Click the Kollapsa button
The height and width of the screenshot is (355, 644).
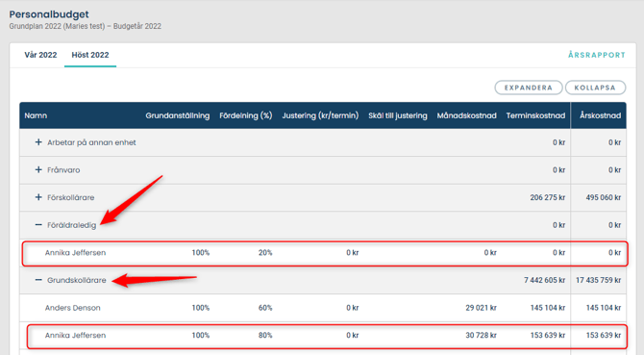[x=595, y=88]
